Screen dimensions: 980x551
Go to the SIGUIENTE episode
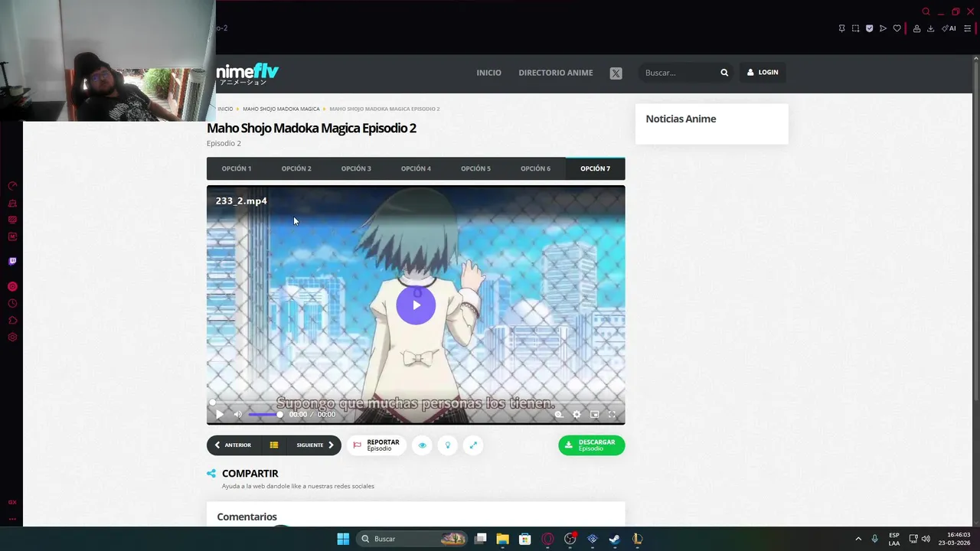(315, 445)
